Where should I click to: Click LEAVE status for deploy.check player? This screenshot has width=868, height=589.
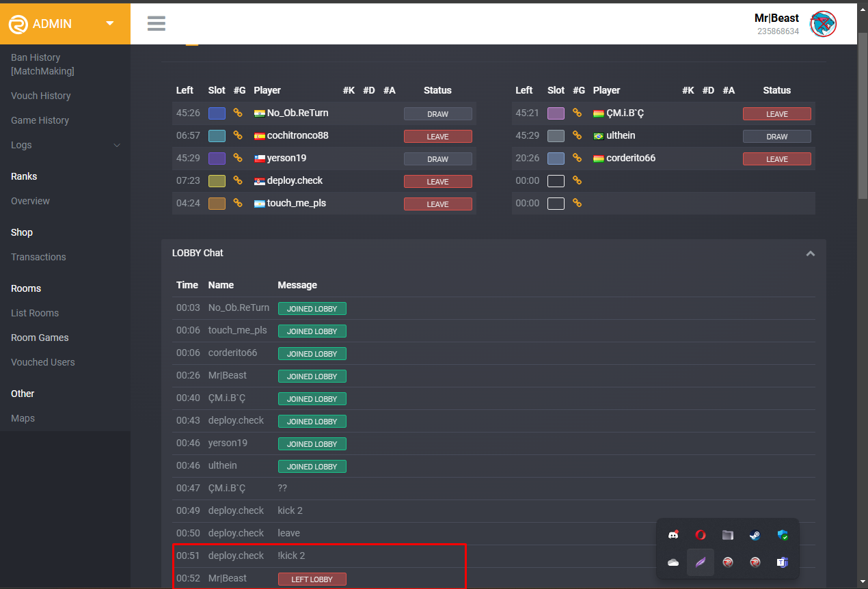click(x=437, y=182)
